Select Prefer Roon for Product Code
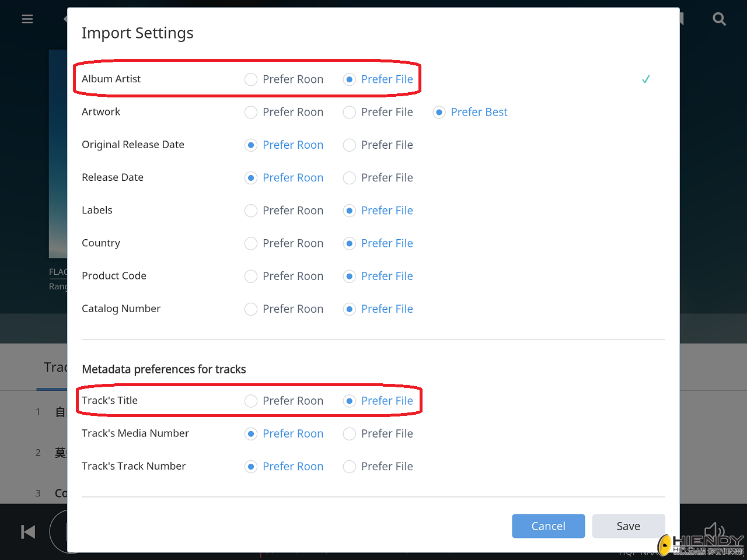747x560 pixels. click(251, 276)
